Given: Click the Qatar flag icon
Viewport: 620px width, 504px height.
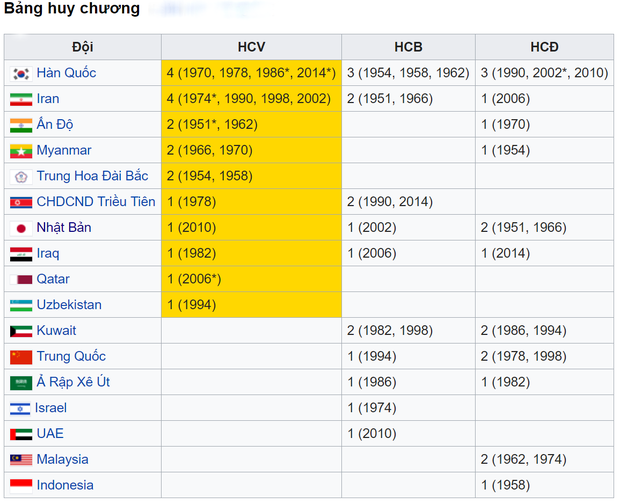Looking at the screenshot, I should pyautogui.click(x=21, y=279).
